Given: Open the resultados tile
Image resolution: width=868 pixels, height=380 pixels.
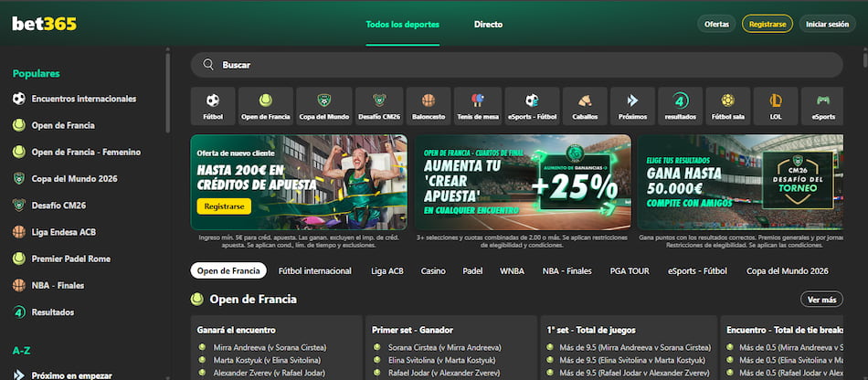Looking at the screenshot, I should 681,106.
